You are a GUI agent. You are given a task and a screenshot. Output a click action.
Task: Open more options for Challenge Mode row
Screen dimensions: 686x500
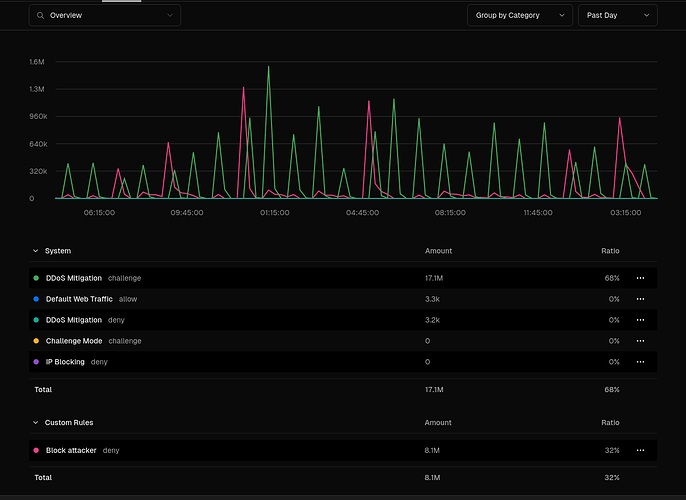click(640, 341)
